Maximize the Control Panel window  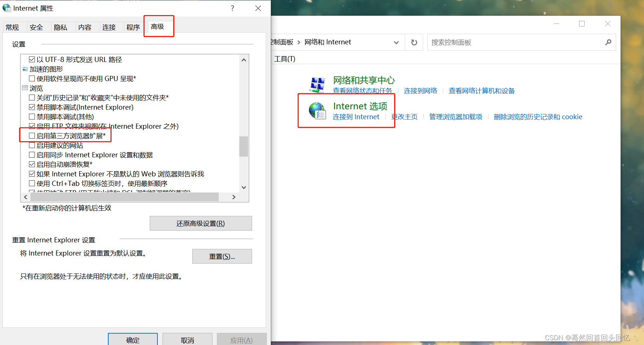(x=582, y=24)
